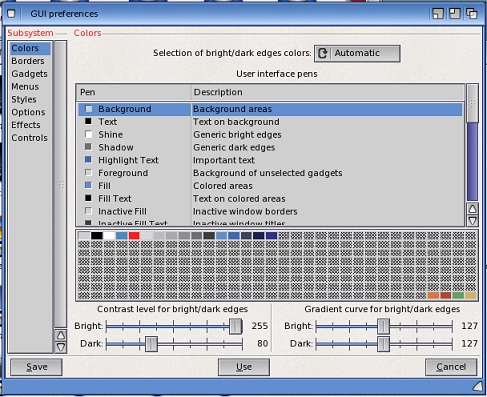Click the Shine pen color box
The height and width of the screenshot is (397, 487).
pyautogui.click(x=88, y=134)
